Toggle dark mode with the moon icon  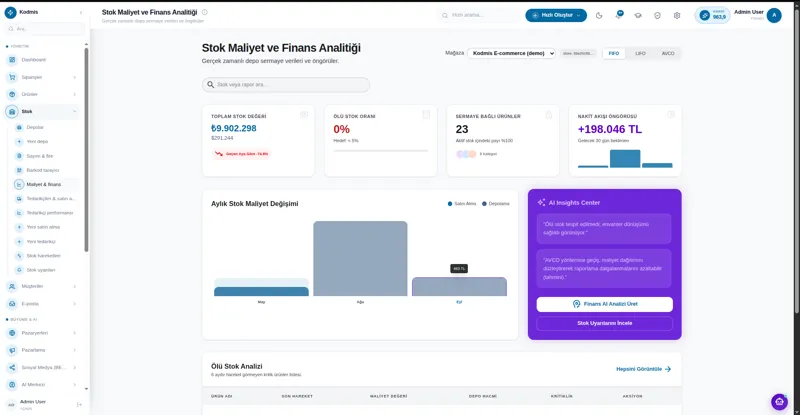(x=599, y=15)
